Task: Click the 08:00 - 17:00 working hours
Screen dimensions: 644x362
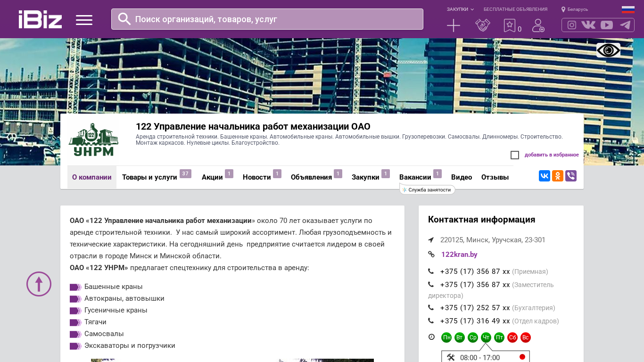Action: tap(480, 358)
